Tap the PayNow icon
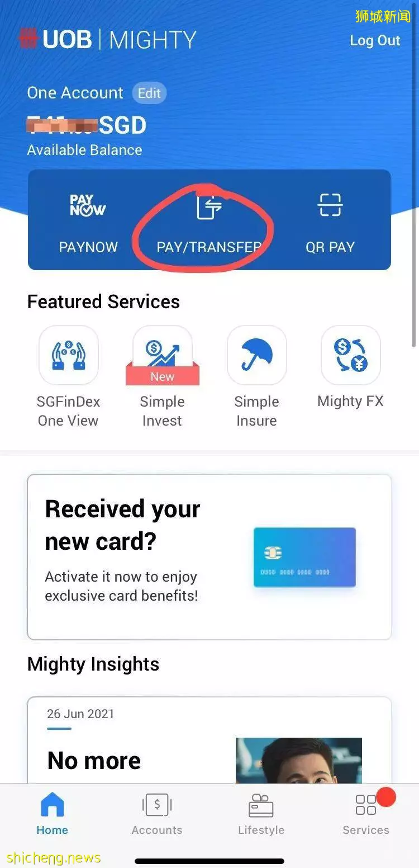 (88, 205)
